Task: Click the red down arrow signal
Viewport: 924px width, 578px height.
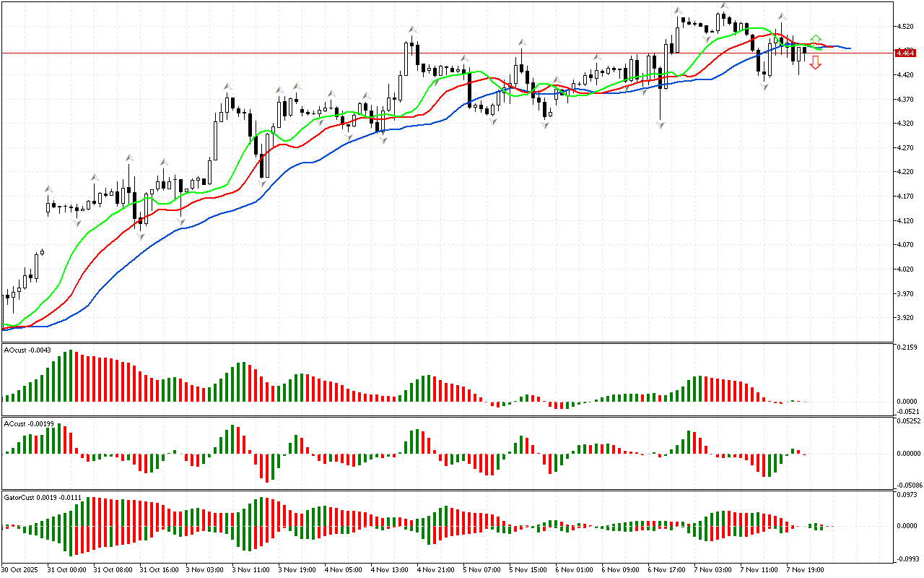Action: point(815,64)
